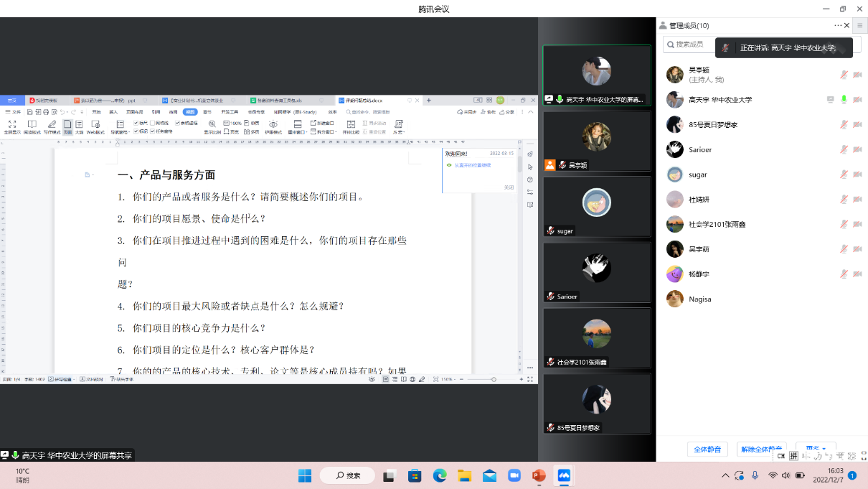This screenshot has height=489, width=868.
Task: Open PowerPoint from the Windows taskbar
Action: (539, 475)
